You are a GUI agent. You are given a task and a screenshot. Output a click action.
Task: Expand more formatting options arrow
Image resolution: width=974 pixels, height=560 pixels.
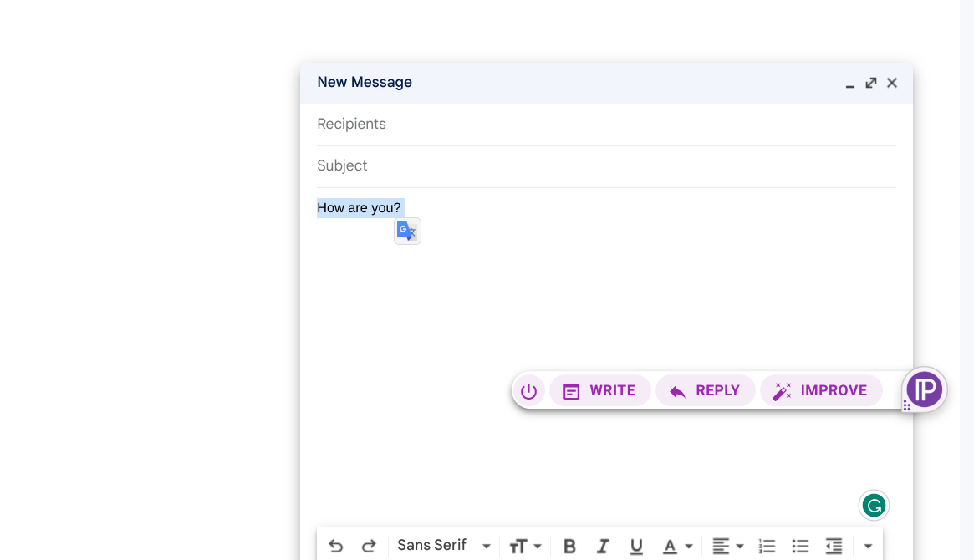point(868,546)
